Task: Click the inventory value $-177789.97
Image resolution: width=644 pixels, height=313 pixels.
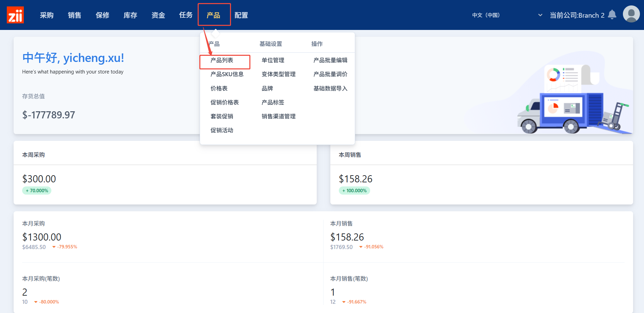Action: (49, 115)
